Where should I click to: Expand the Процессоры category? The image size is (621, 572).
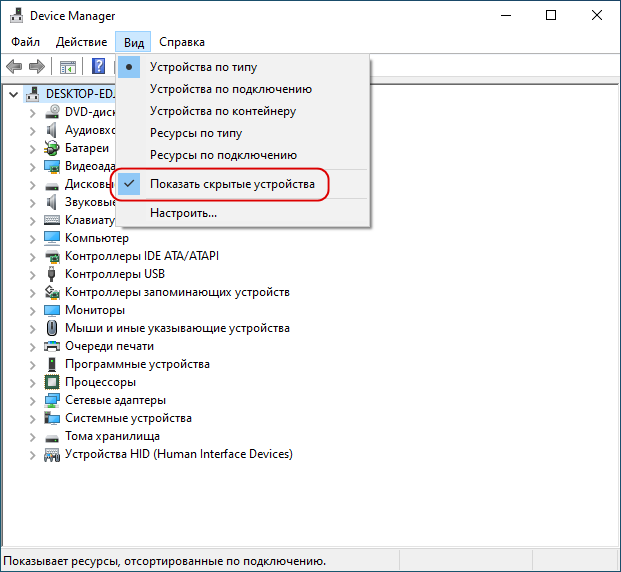(32, 383)
